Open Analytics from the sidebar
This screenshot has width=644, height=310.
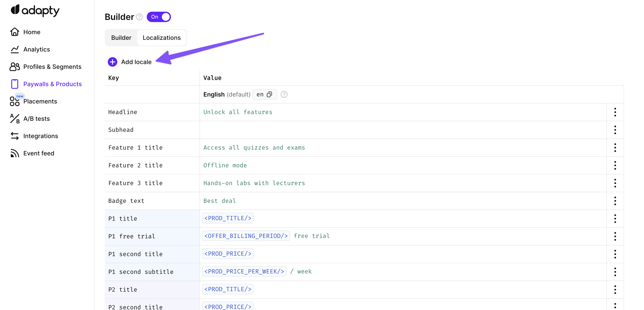pos(37,49)
